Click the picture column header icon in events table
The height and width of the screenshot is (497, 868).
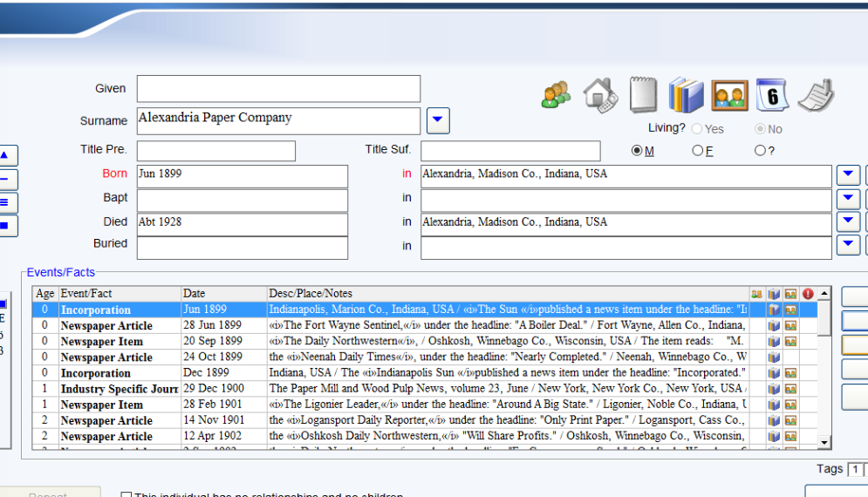pyautogui.click(x=790, y=294)
